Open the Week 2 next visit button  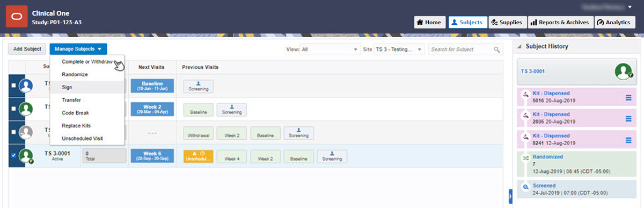pyautogui.click(x=152, y=109)
